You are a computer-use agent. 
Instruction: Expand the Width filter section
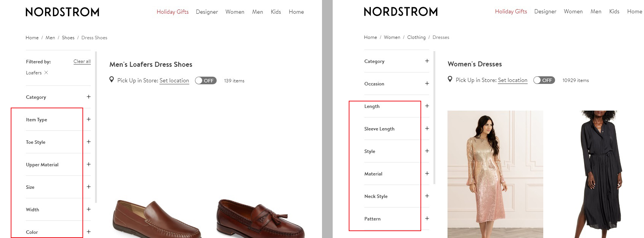pos(89,209)
